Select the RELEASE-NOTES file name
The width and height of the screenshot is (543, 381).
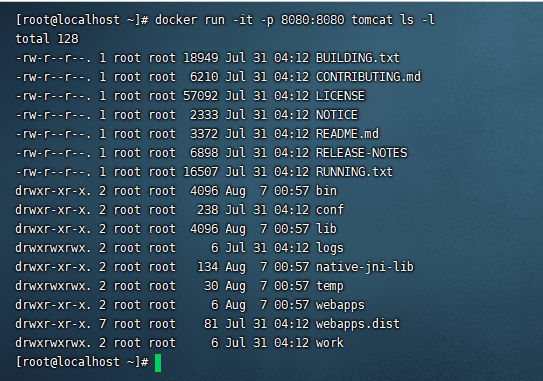tap(362, 153)
